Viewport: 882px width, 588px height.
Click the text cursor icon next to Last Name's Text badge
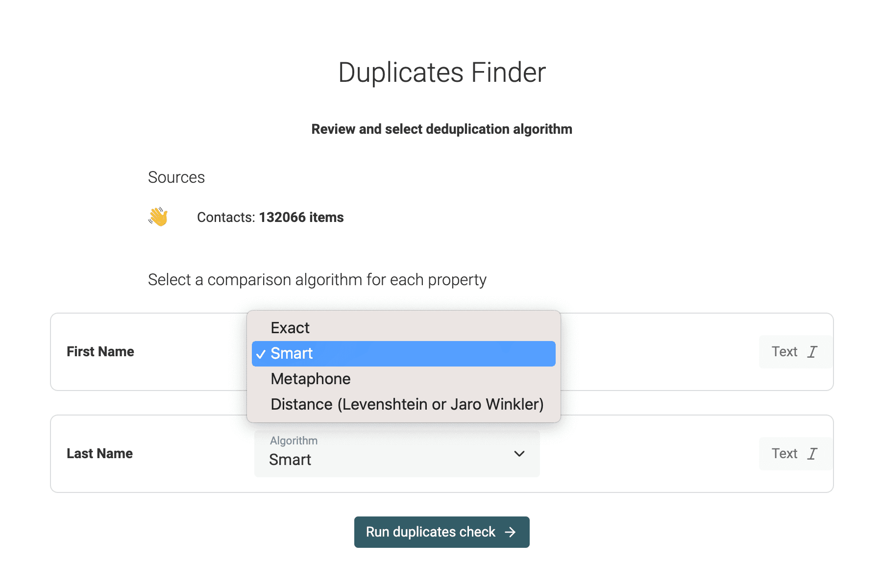click(x=812, y=453)
